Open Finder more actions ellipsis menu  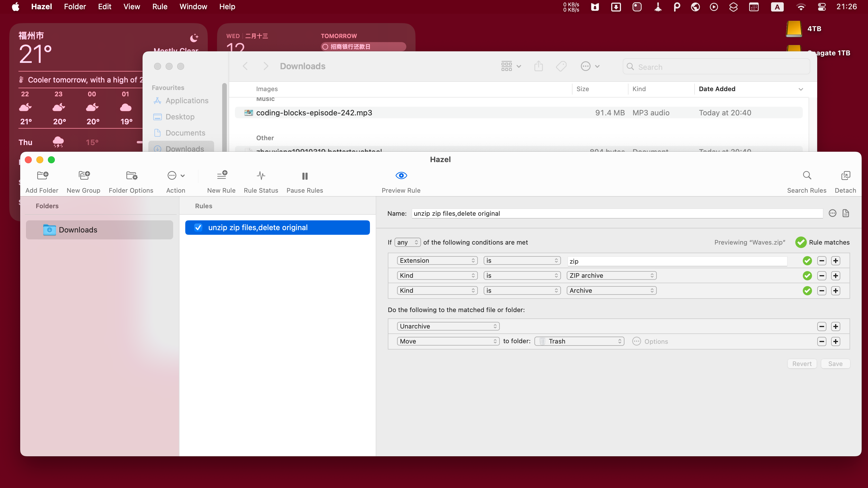590,66
